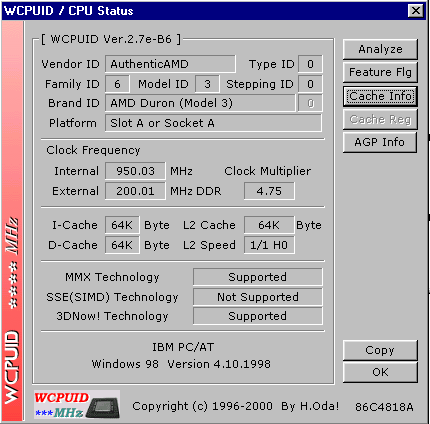Click the vertical WCPUID MHz red banner
Screen dimensions: 430x424
point(12,220)
